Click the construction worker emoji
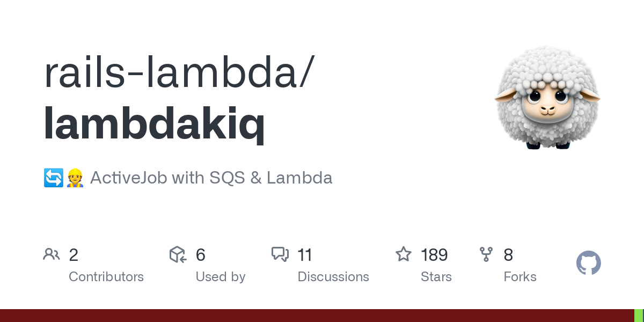Viewport: 644px width, 322px height. pyautogui.click(x=75, y=178)
